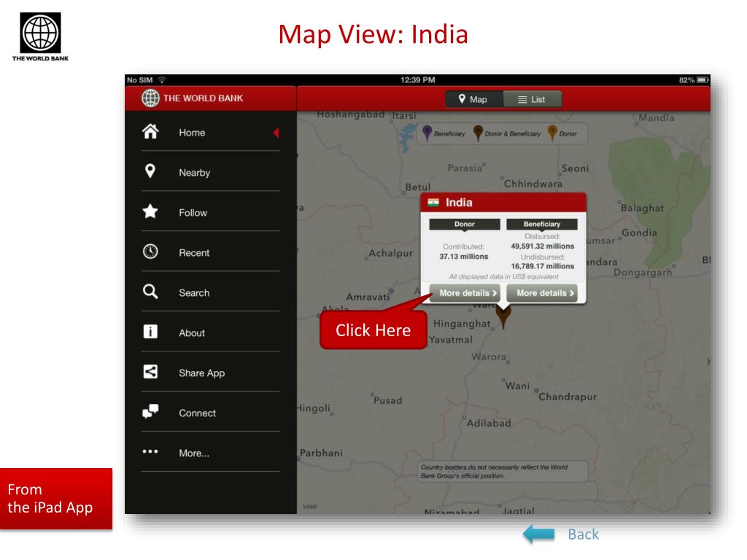This screenshot has width=747, height=560.
Task: Click the brown Donor & Beneficiary legend pin
Action: pyautogui.click(x=479, y=133)
